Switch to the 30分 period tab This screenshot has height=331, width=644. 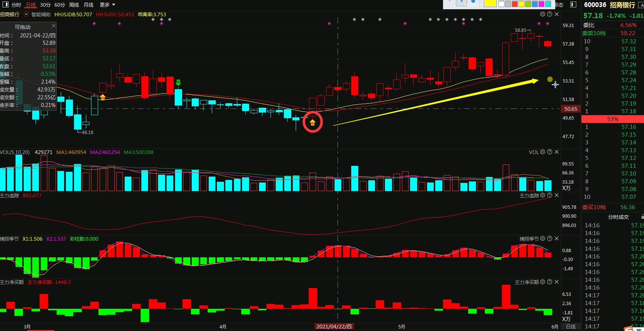click(x=45, y=5)
